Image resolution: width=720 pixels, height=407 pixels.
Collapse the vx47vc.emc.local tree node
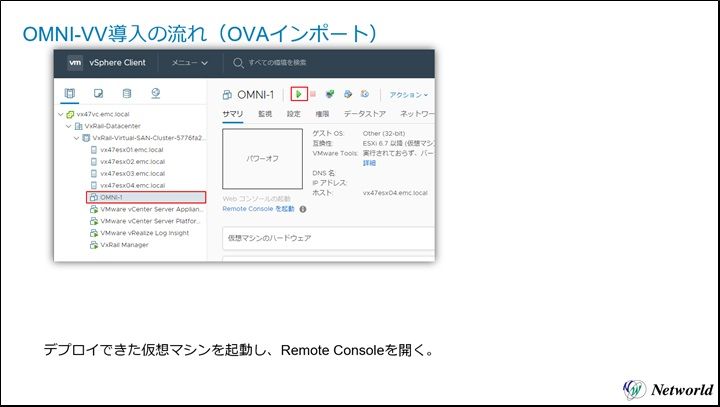point(61,114)
